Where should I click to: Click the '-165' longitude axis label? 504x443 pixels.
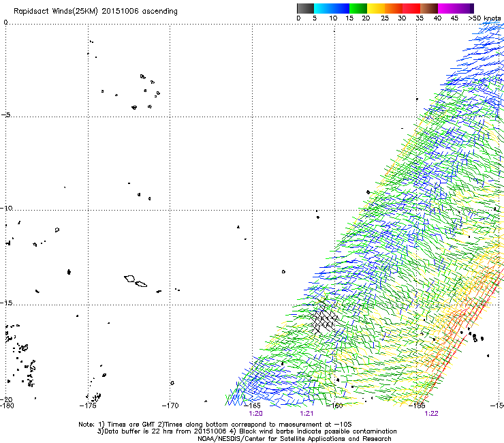click(x=252, y=406)
